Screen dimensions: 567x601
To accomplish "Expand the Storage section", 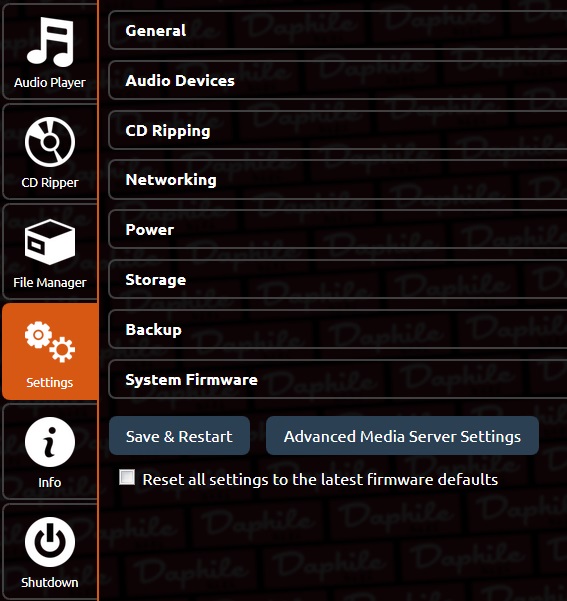I will [x=338, y=279].
